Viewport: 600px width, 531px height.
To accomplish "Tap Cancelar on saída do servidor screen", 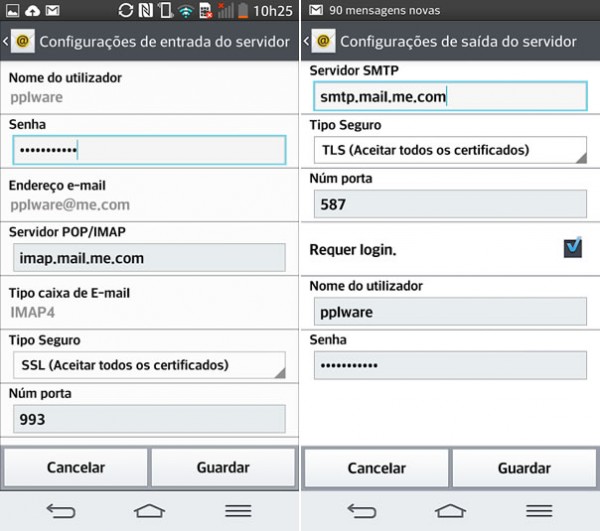I will pyautogui.click(x=377, y=468).
